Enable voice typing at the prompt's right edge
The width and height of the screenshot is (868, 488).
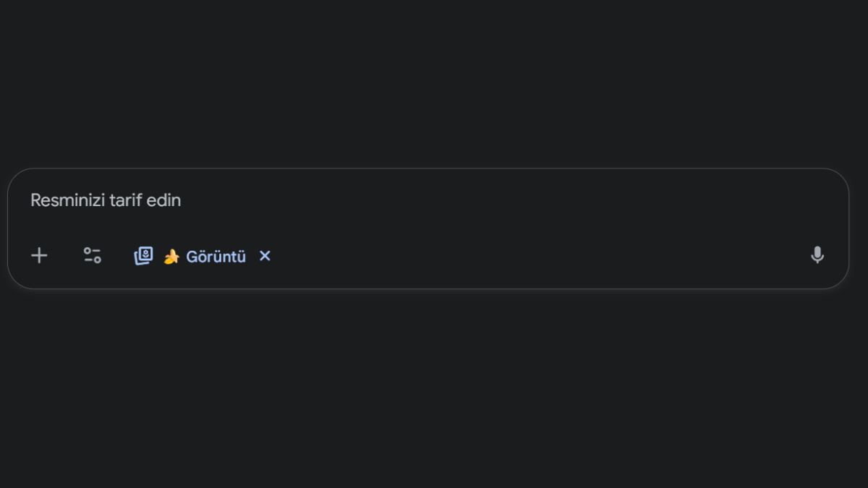(x=817, y=255)
